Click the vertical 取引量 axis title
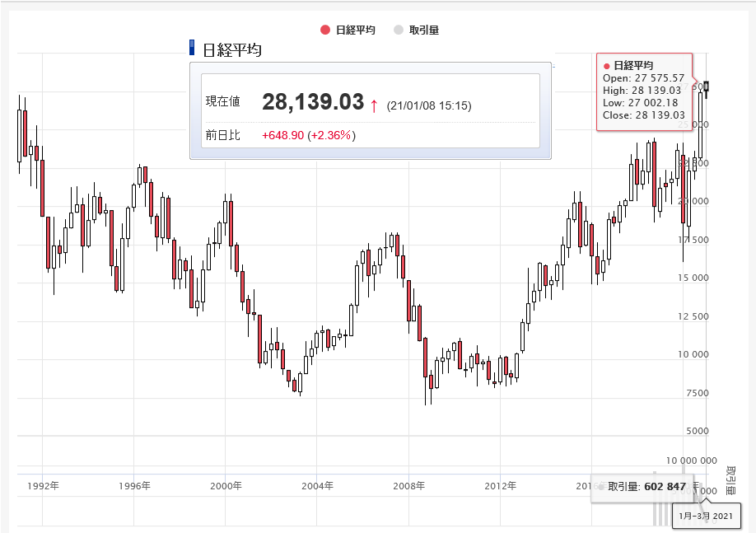 click(x=731, y=481)
